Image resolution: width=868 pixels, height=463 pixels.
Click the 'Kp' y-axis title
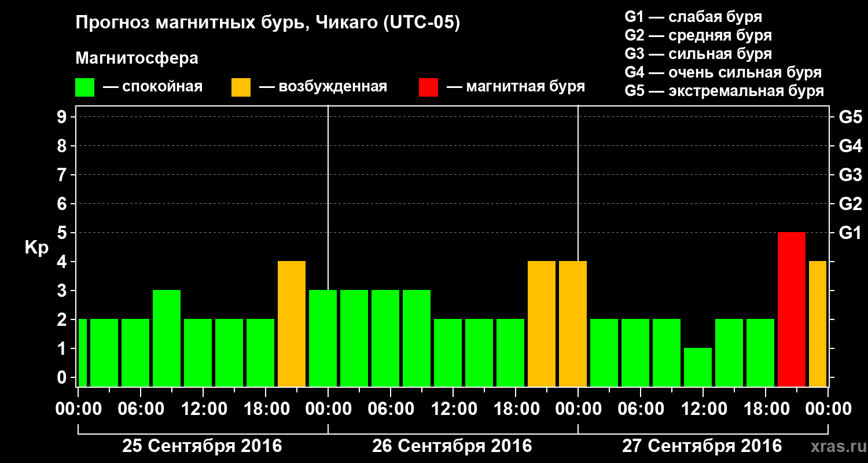coord(36,248)
